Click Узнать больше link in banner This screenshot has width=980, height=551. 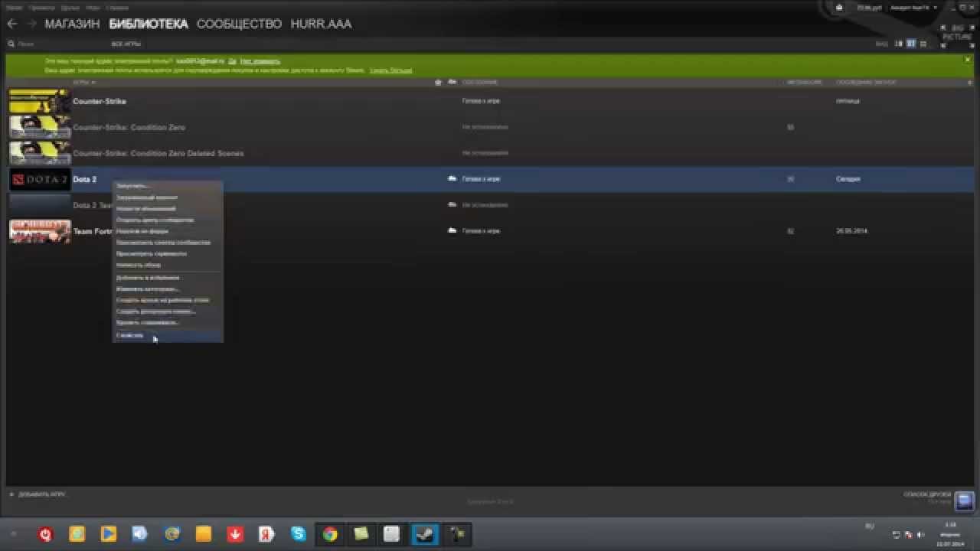391,70
